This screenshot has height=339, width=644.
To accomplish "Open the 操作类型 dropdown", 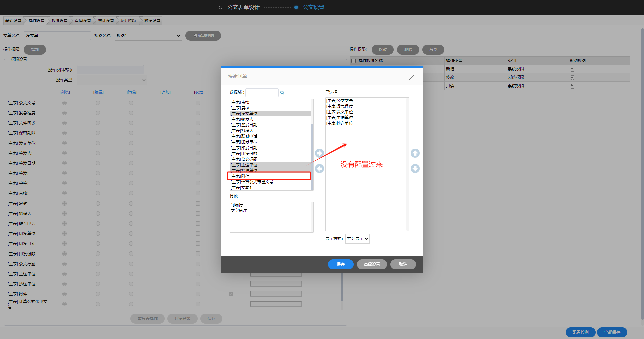I will coord(112,80).
